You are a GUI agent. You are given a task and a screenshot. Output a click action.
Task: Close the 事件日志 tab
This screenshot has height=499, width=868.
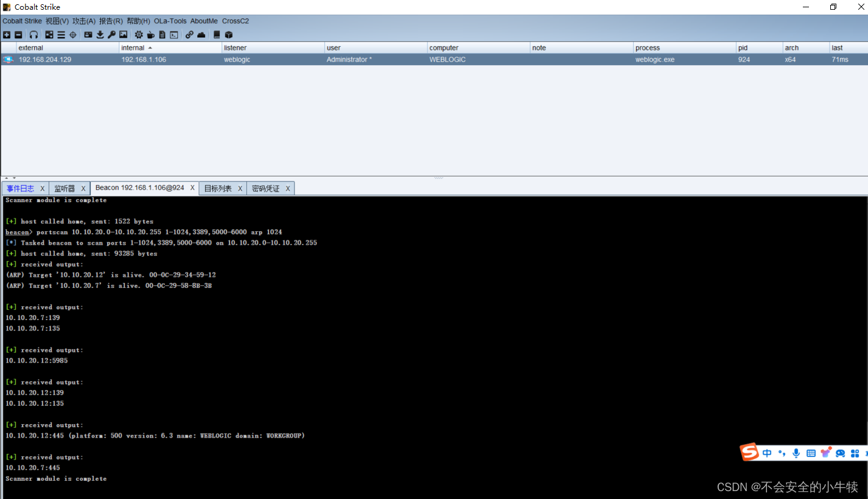point(42,189)
